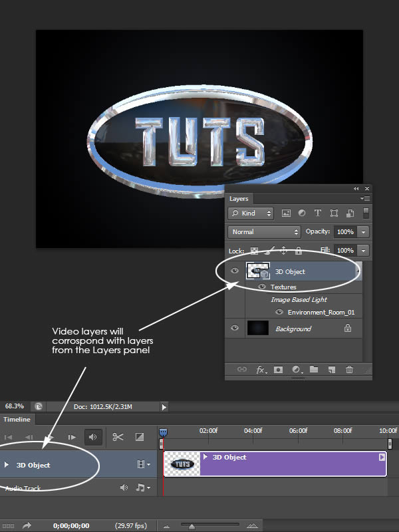Click the Link layers icon
The image size is (399, 532).
[x=241, y=370]
